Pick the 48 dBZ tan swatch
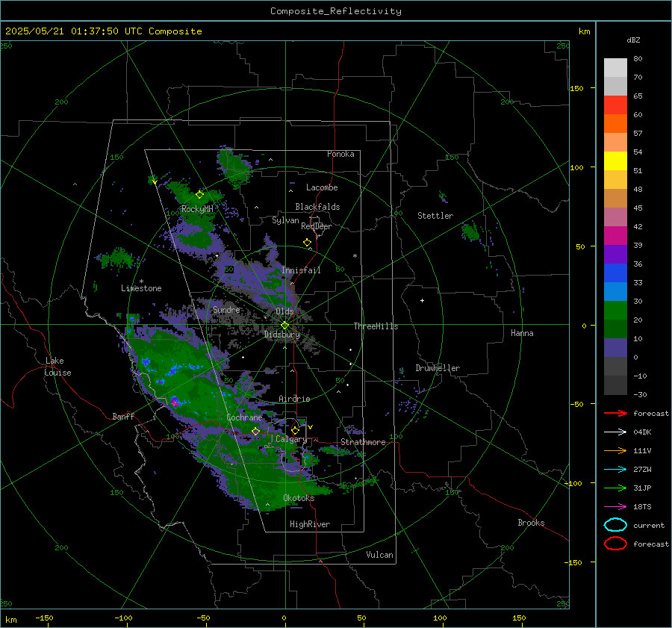This screenshot has width=672, height=628. click(615, 198)
